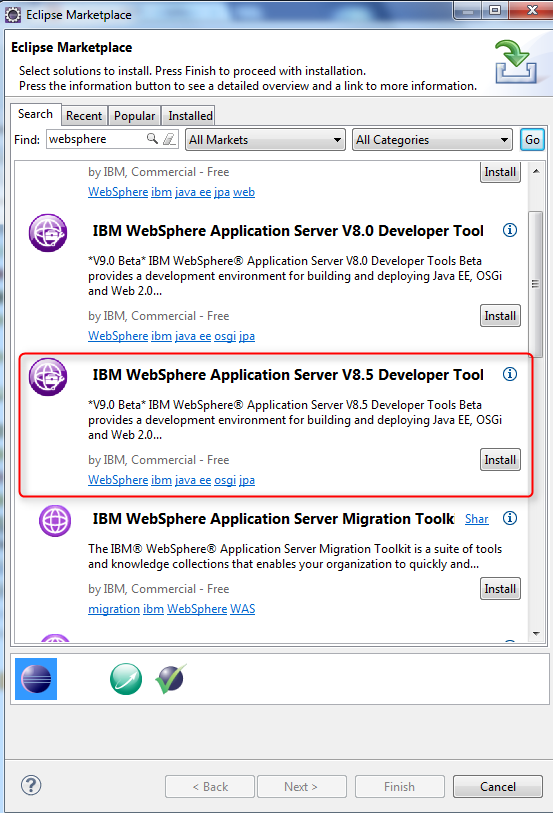Click the search magnifier icon in Find field
The image size is (553, 813).
pos(152,138)
